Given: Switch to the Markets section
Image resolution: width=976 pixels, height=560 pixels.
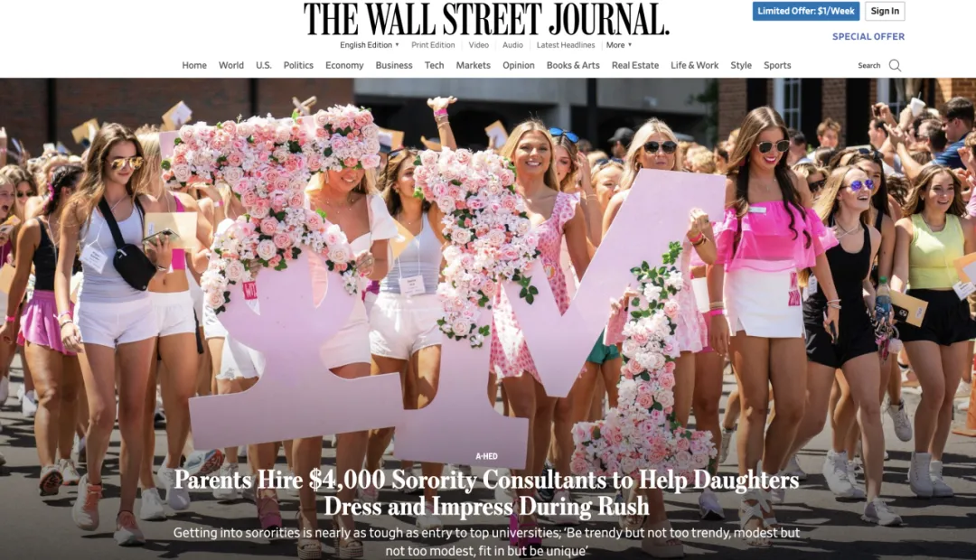Looking at the screenshot, I should pos(473,65).
